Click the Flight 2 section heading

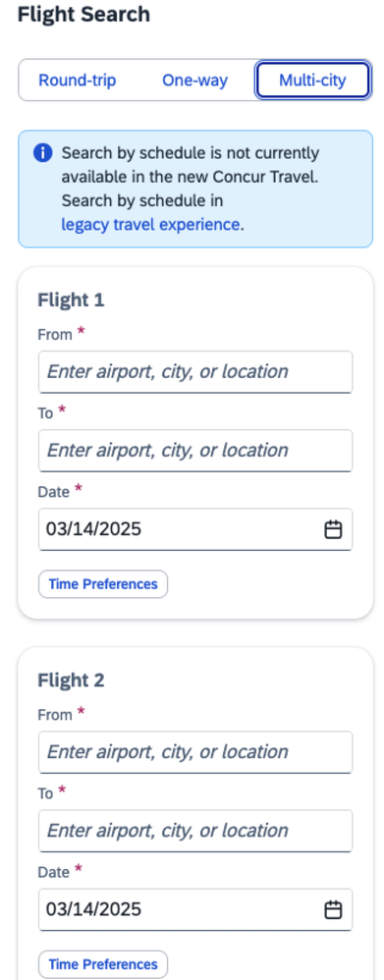(72, 681)
